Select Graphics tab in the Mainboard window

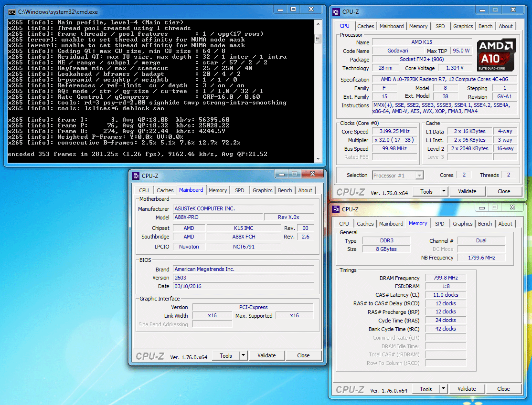[262, 190]
